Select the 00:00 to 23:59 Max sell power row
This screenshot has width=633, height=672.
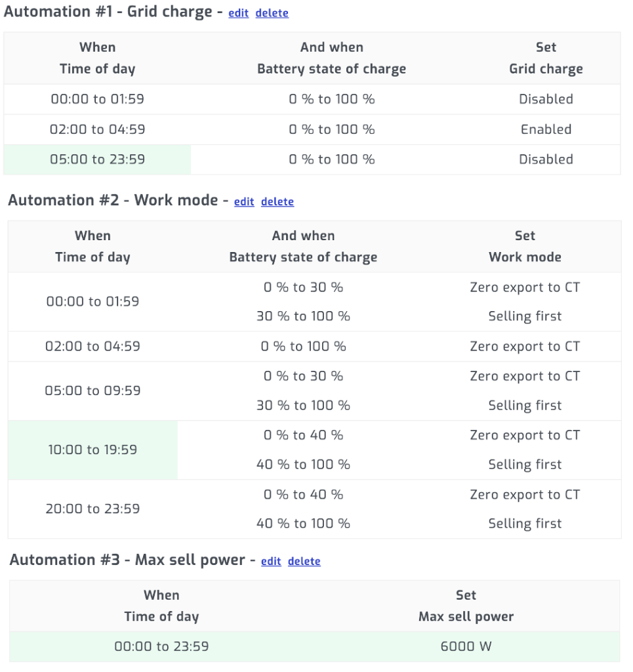coord(314,646)
